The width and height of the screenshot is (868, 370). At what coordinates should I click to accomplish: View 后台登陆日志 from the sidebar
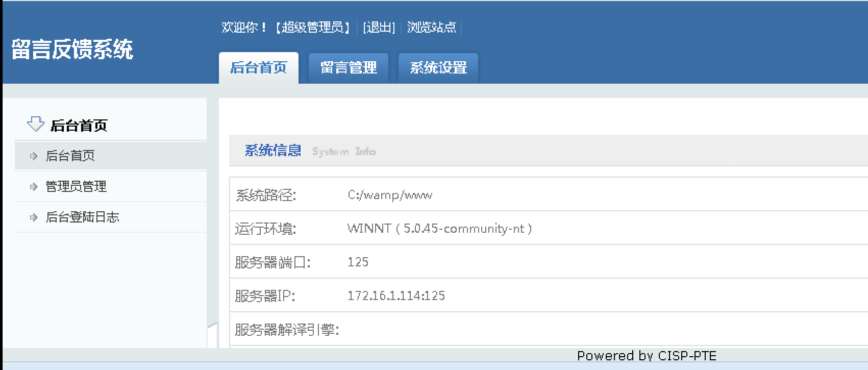(x=82, y=217)
